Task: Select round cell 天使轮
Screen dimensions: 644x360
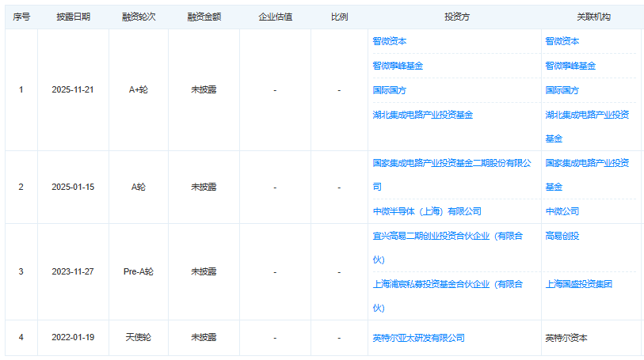Action: [139, 337]
